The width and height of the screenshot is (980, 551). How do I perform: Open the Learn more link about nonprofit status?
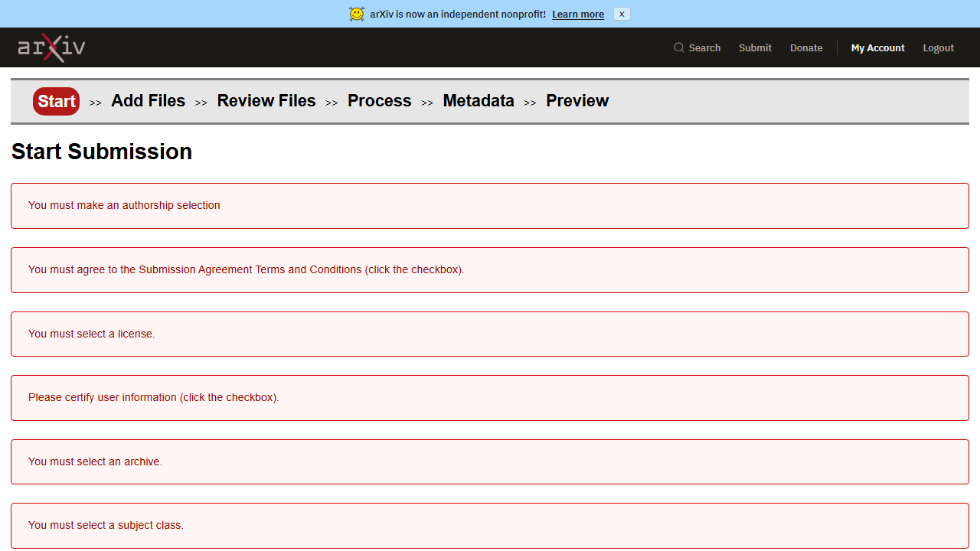pyautogui.click(x=578, y=15)
